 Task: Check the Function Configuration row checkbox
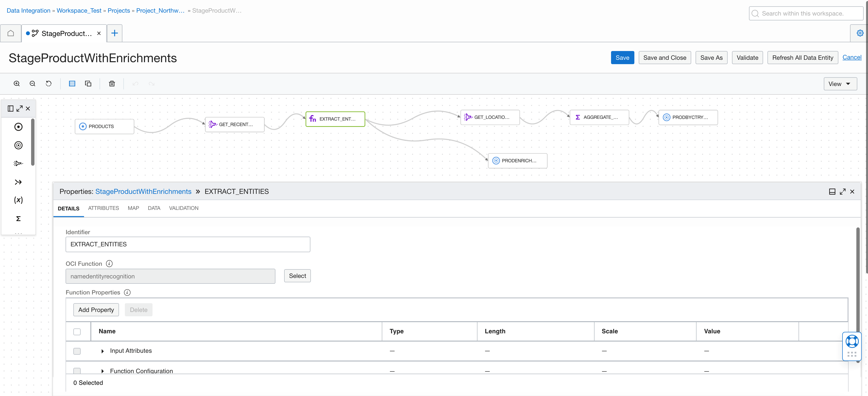click(x=77, y=371)
